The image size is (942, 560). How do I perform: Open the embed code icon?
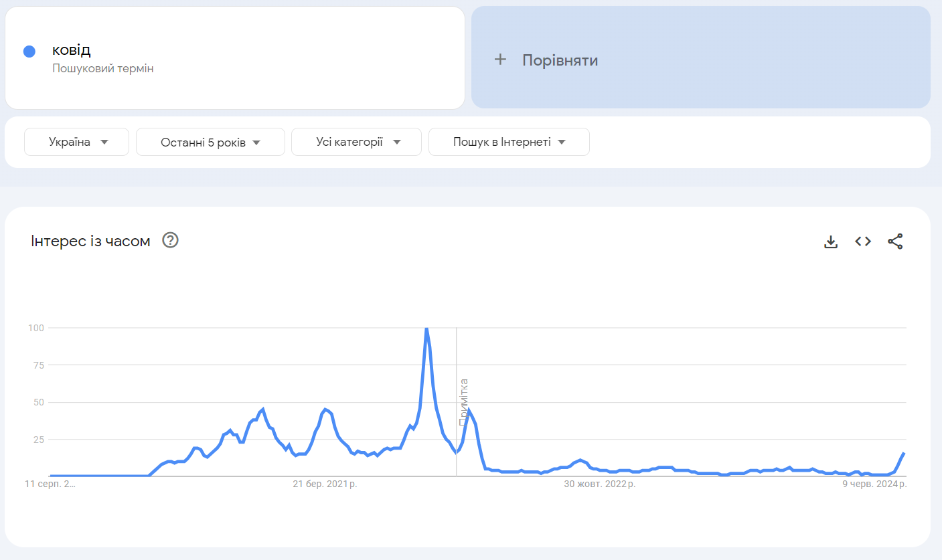[x=863, y=242]
